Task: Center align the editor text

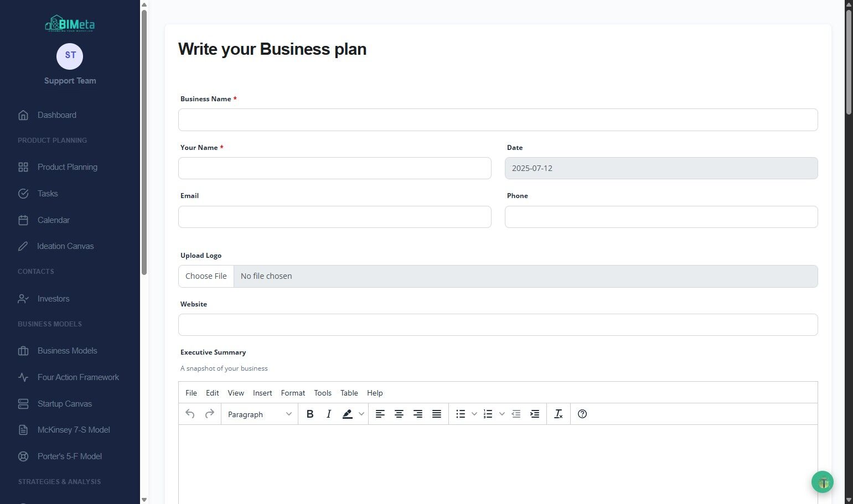Action: tap(399, 414)
